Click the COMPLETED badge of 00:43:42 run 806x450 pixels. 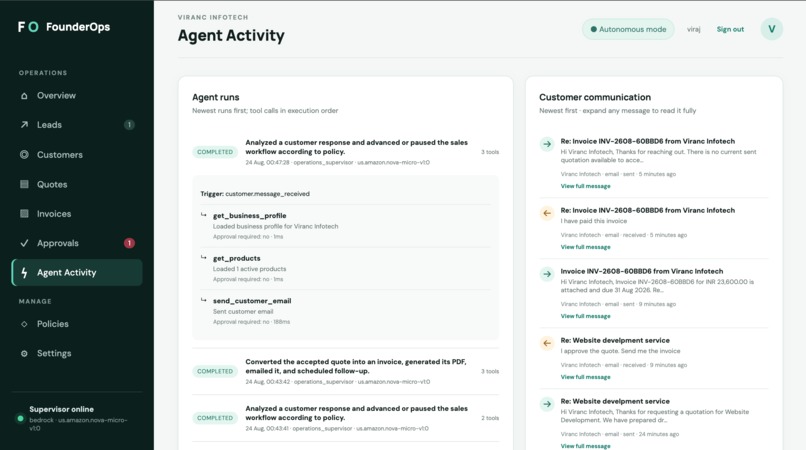pyautogui.click(x=215, y=371)
